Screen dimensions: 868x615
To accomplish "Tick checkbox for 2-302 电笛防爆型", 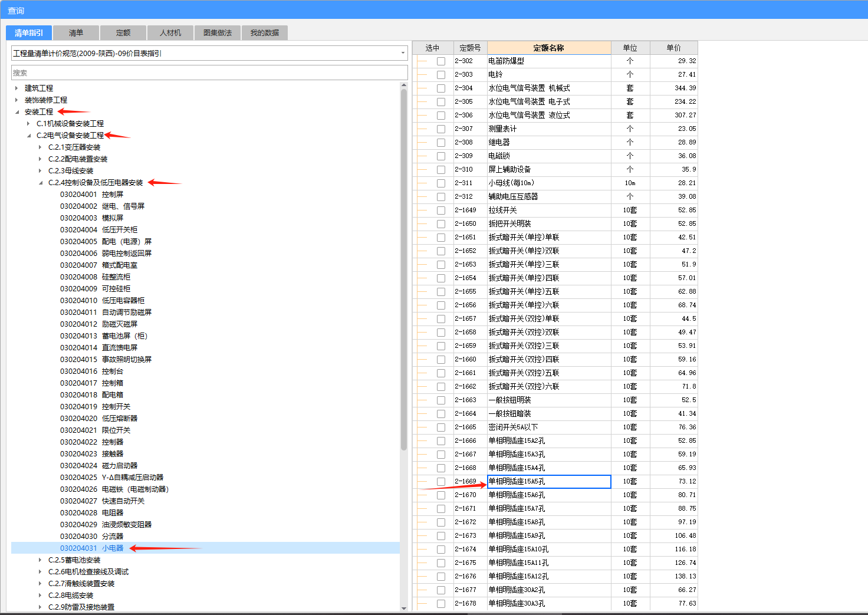I will click(441, 61).
